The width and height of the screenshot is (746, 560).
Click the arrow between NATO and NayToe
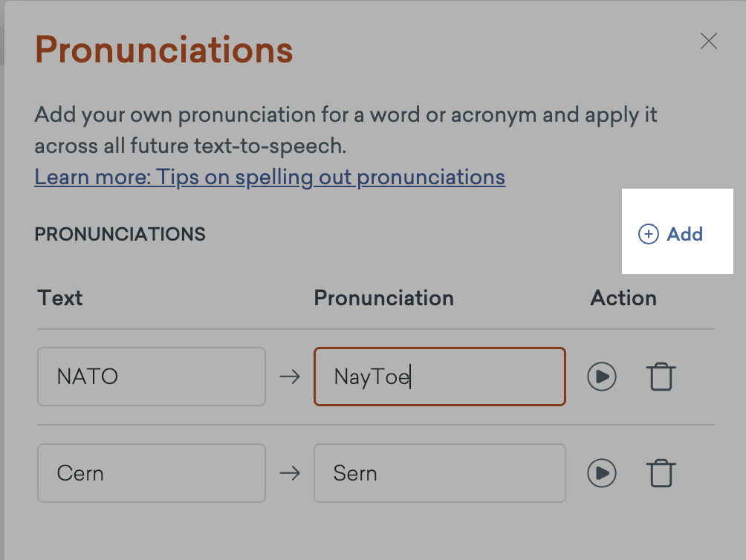(x=290, y=377)
